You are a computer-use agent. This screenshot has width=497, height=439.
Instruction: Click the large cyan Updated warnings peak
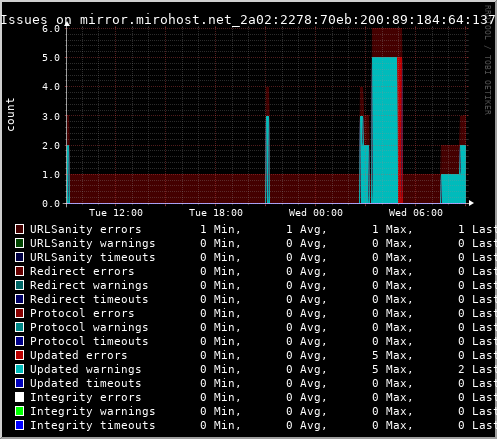click(x=384, y=130)
